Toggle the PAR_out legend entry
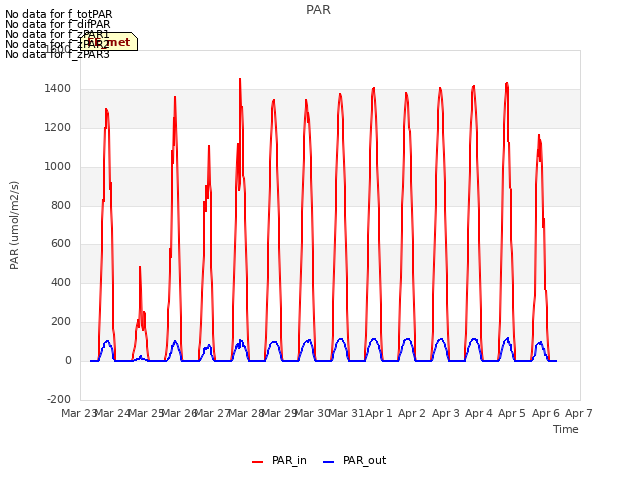640x480 pixels. click(354, 461)
